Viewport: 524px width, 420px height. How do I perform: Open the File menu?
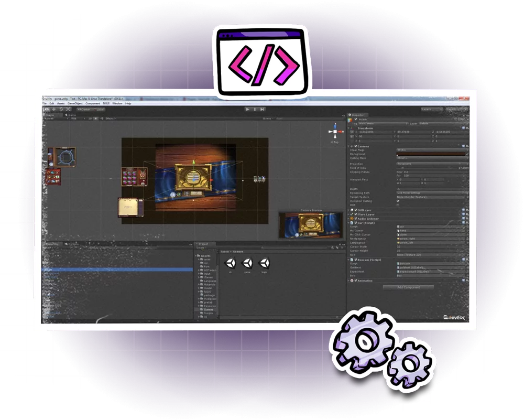tap(45, 104)
